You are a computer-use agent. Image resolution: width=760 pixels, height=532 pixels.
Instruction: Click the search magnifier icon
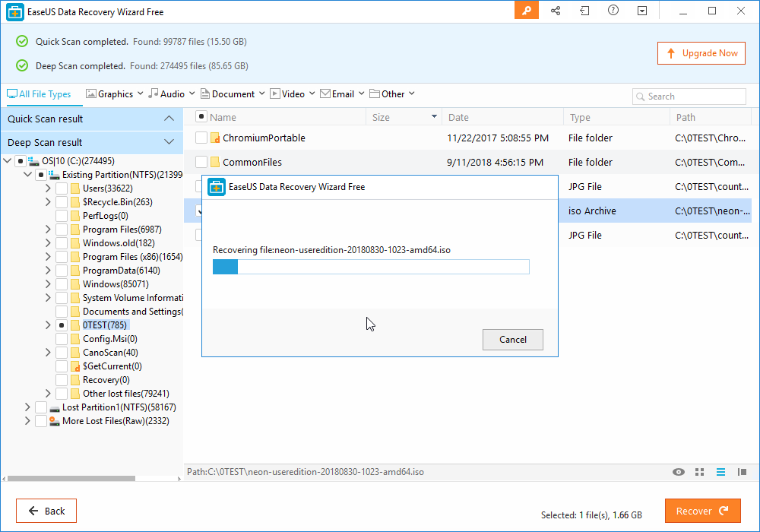(x=640, y=97)
